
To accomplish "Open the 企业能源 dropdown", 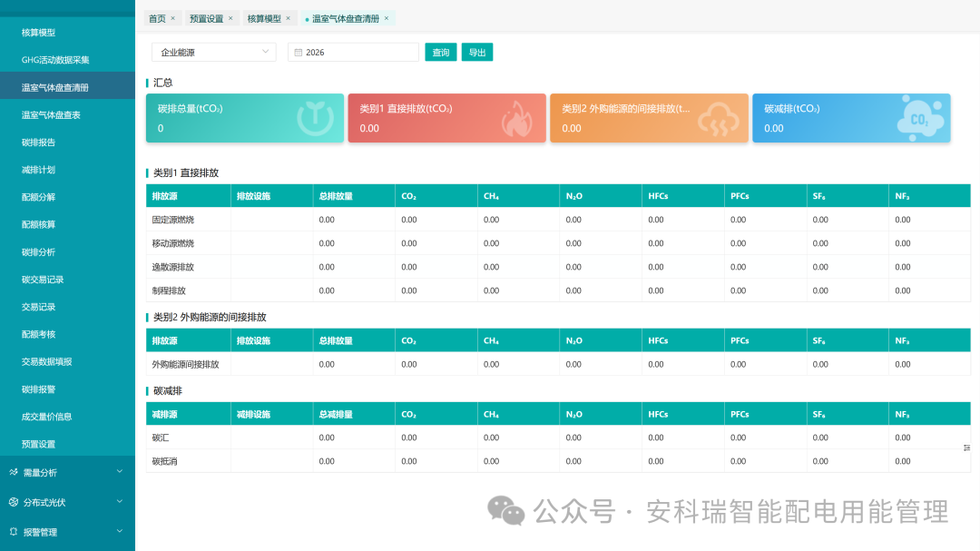I will [x=213, y=52].
